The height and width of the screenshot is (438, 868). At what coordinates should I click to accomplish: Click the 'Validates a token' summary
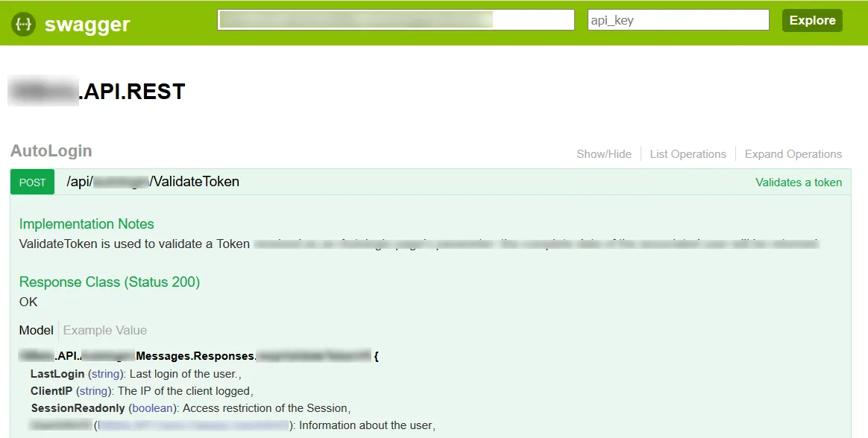pyautogui.click(x=799, y=182)
